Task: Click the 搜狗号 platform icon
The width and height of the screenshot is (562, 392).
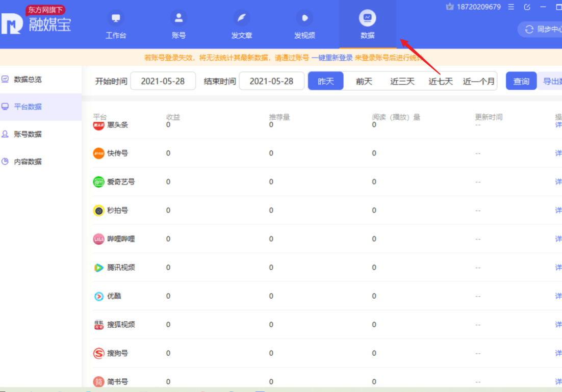Action: (x=98, y=353)
